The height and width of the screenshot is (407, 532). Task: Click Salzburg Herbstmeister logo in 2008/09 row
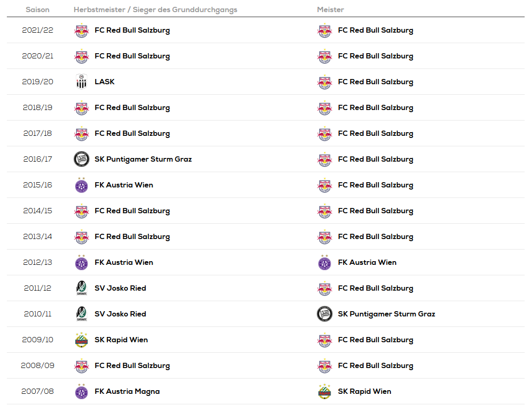coord(82,365)
